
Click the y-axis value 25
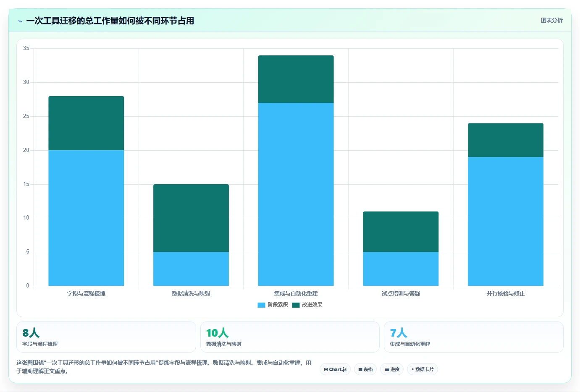coord(26,116)
